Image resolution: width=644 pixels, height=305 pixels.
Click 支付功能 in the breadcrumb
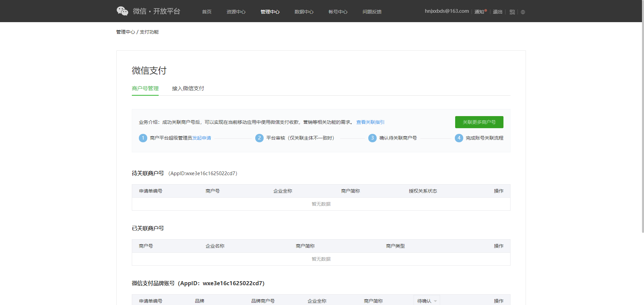coord(149,32)
